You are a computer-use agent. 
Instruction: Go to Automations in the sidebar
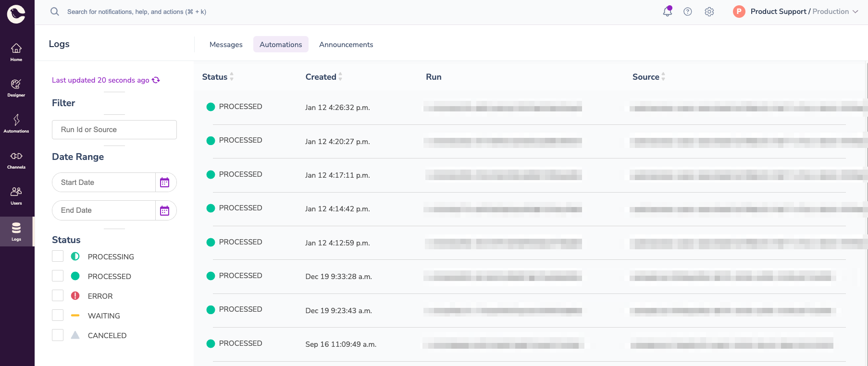[x=16, y=124]
